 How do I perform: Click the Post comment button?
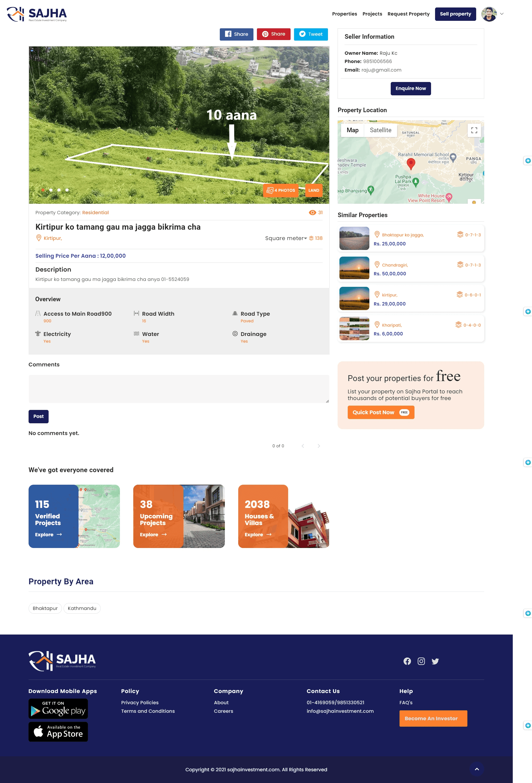click(38, 416)
